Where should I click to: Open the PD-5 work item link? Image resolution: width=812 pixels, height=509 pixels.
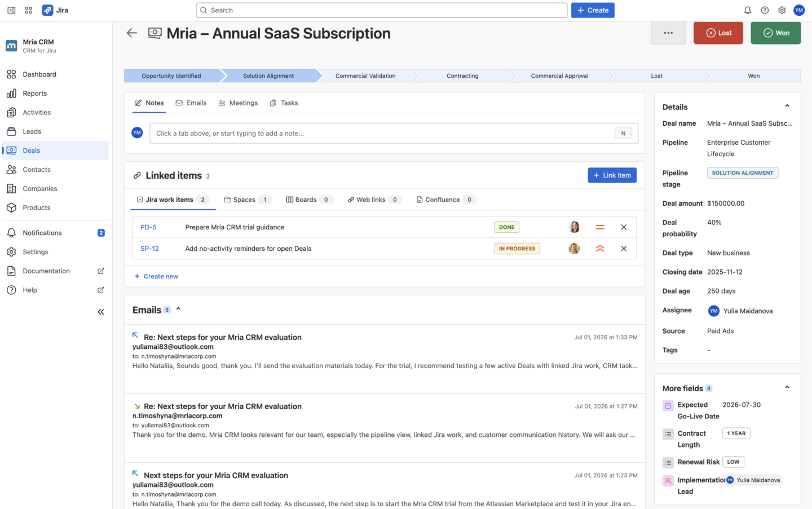(x=148, y=227)
